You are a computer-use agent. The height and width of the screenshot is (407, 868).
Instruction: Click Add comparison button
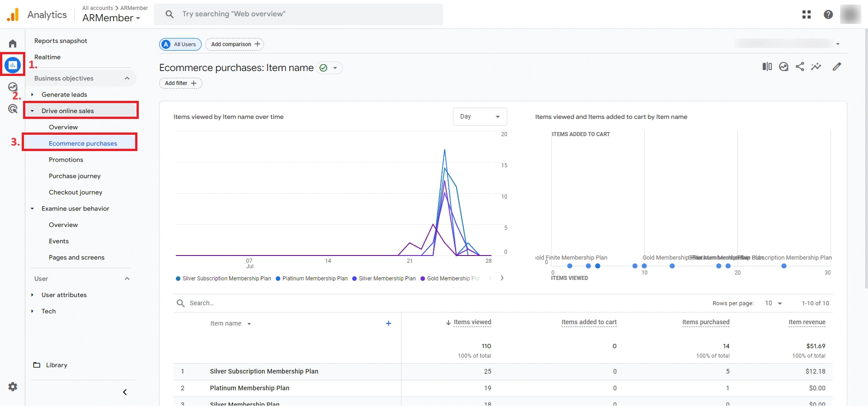235,44
